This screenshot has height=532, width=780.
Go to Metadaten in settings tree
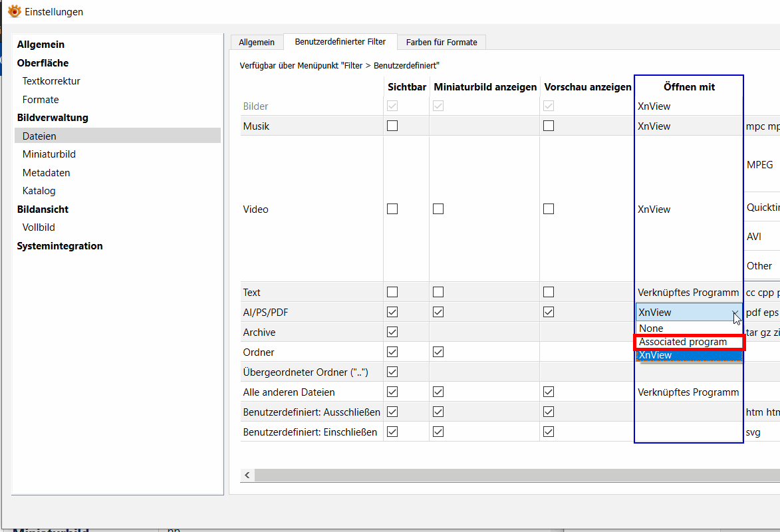point(47,173)
